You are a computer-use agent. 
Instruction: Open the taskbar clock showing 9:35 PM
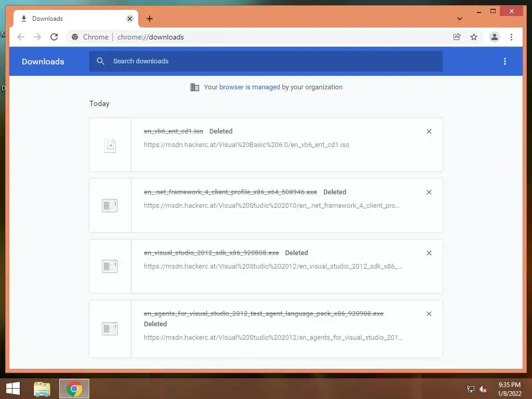[x=509, y=389]
